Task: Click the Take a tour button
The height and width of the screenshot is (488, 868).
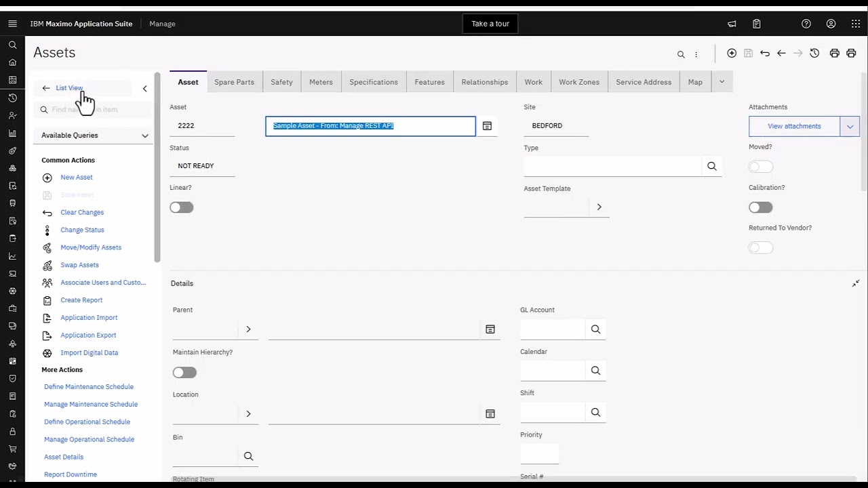Action: (x=490, y=24)
